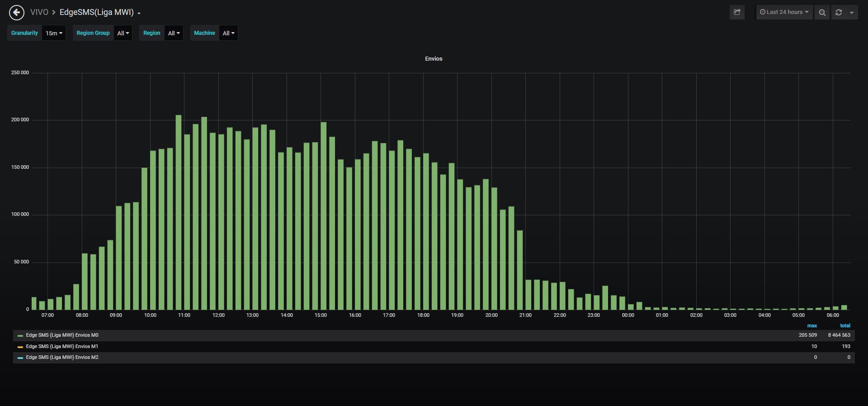Click the VIVO folder link

[x=39, y=12]
